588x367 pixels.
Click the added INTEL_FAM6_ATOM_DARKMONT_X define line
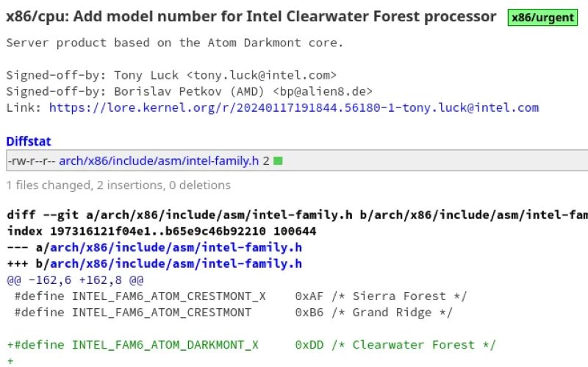(251, 345)
